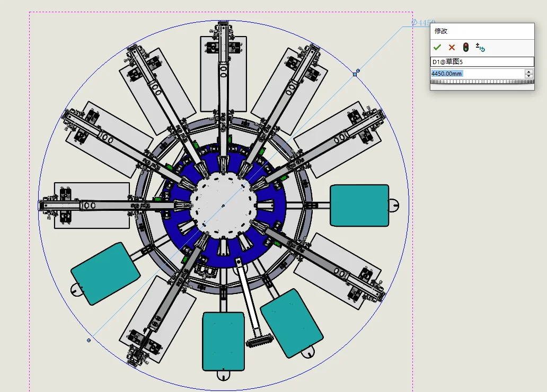547x392 pixels.
Task: Click the central gray hub disc
Action: 223,206
